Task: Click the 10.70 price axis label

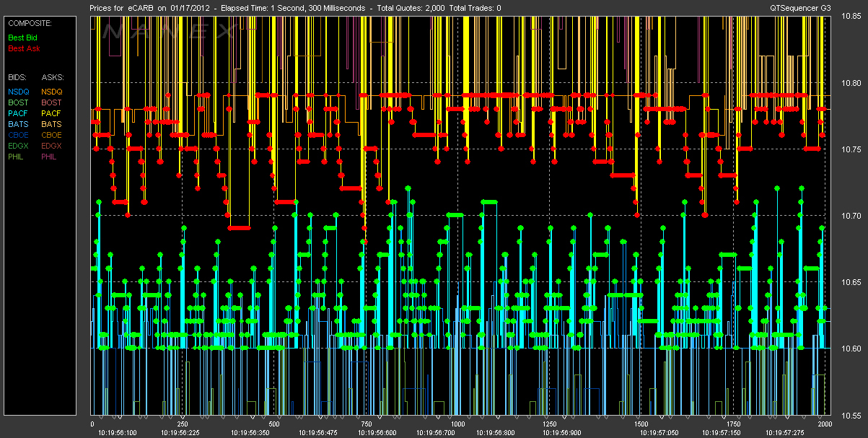Action: click(851, 216)
